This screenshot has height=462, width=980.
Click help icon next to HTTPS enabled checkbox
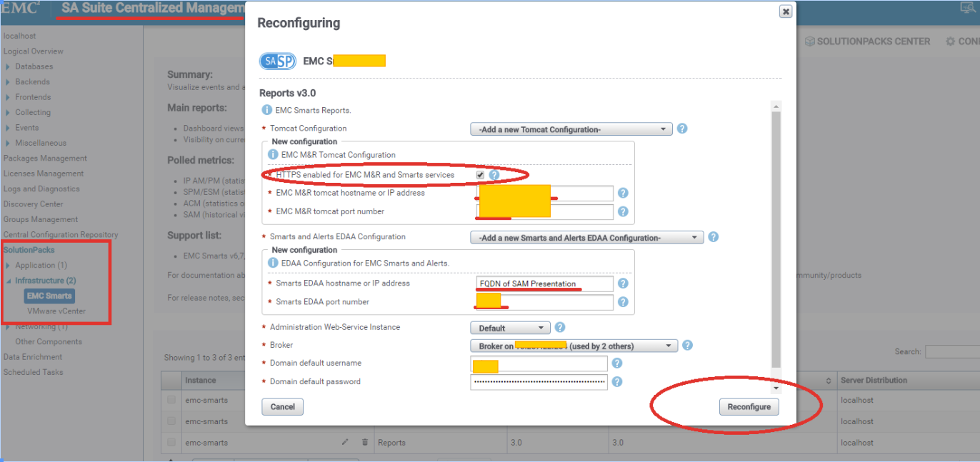494,175
